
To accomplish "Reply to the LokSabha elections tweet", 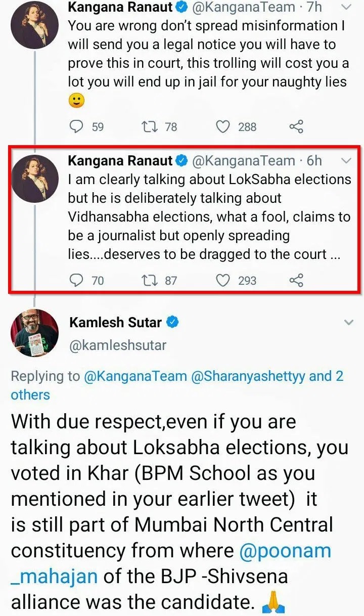I will 76,280.
